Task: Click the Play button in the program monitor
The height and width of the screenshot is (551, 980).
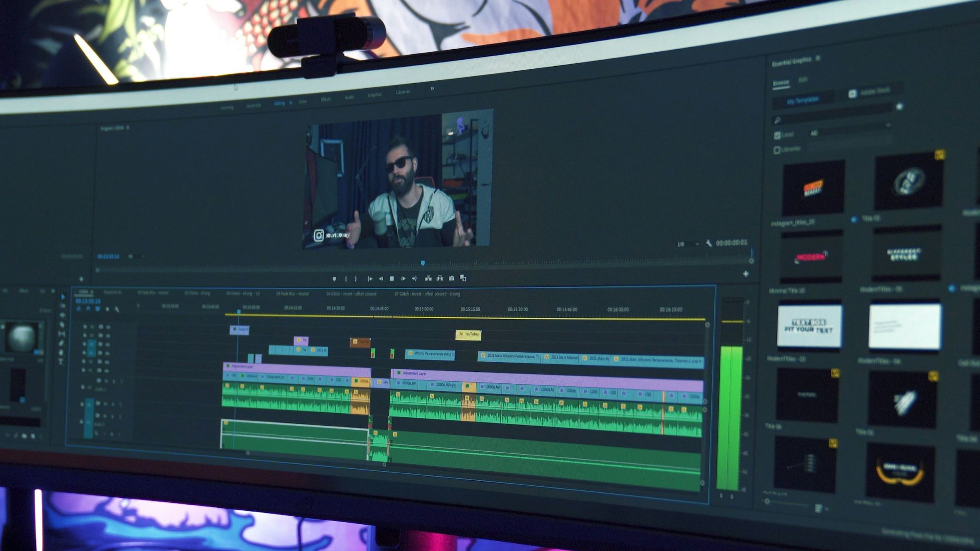Action: point(392,278)
